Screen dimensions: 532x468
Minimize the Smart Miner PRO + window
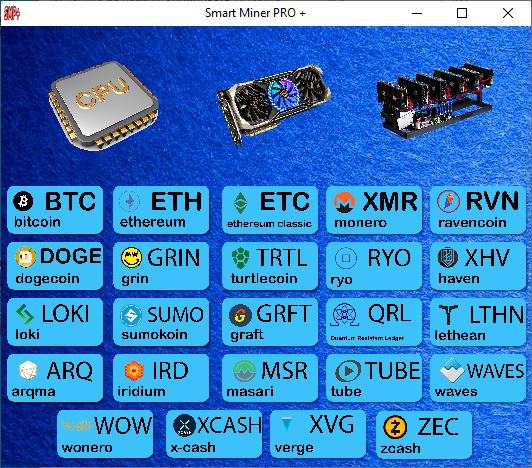[x=417, y=13]
